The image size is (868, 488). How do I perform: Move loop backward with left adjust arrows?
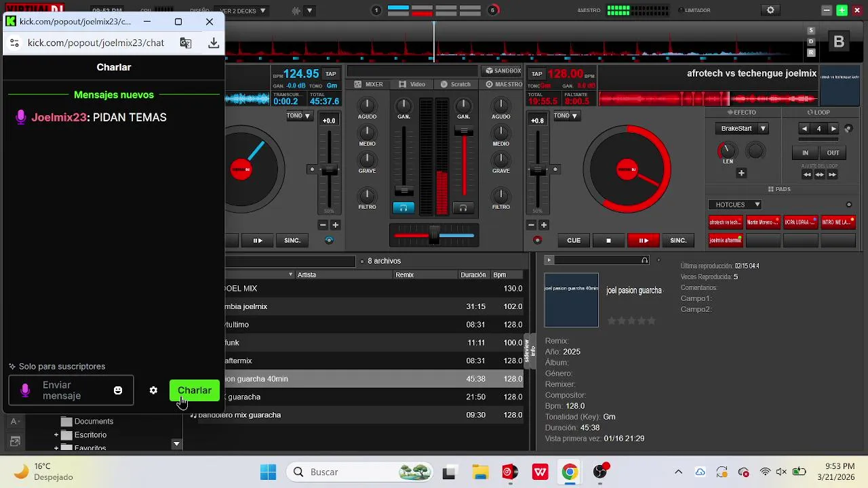point(807,175)
